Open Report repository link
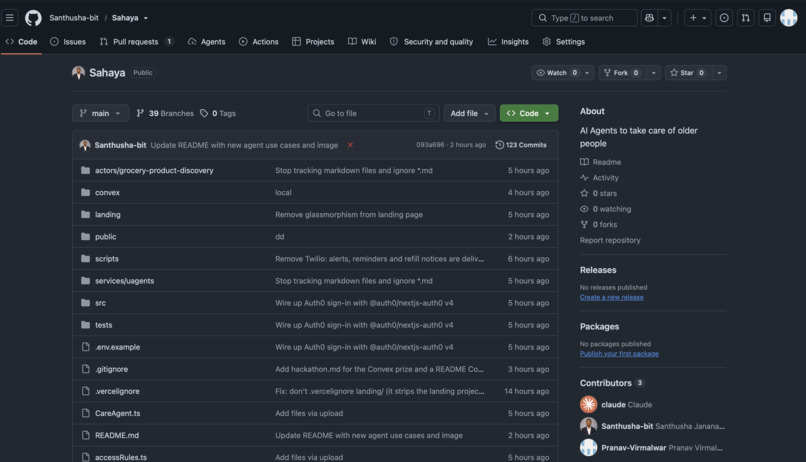This screenshot has height=462, width=806. coord(610,240)
